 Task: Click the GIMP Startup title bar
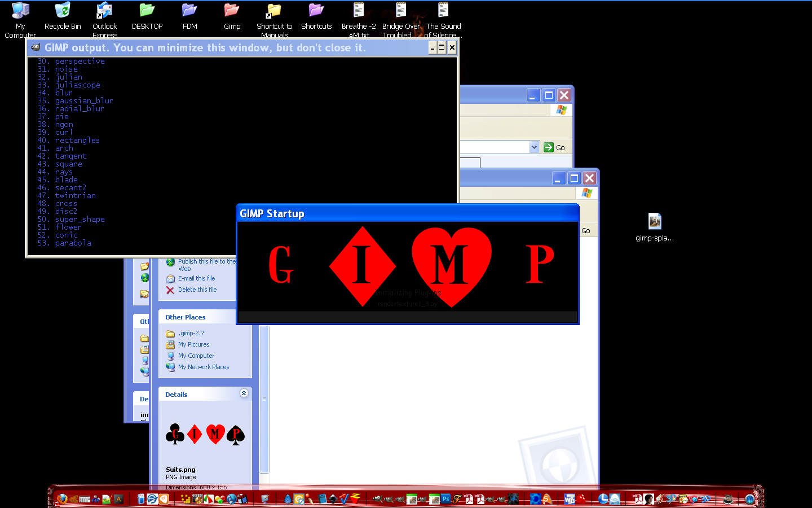408,213
